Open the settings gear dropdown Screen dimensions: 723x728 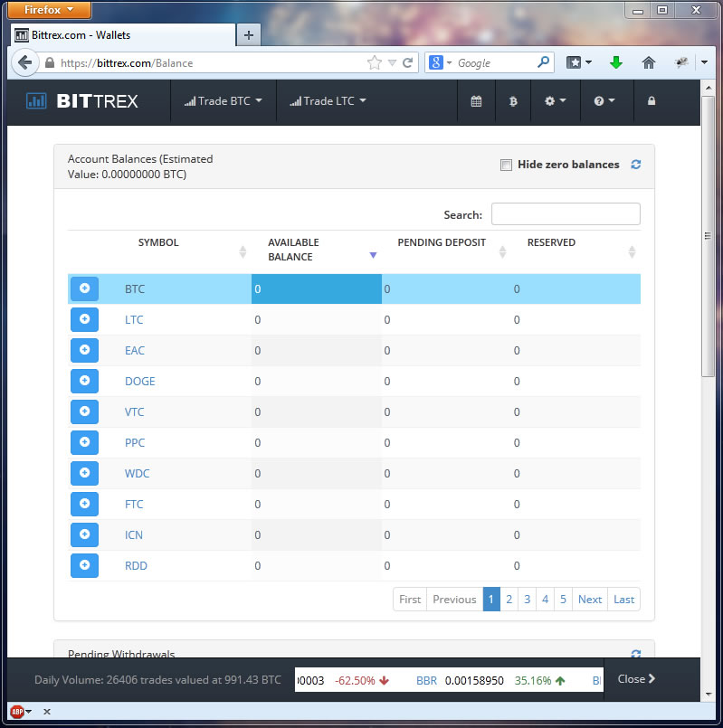[555, 100]
